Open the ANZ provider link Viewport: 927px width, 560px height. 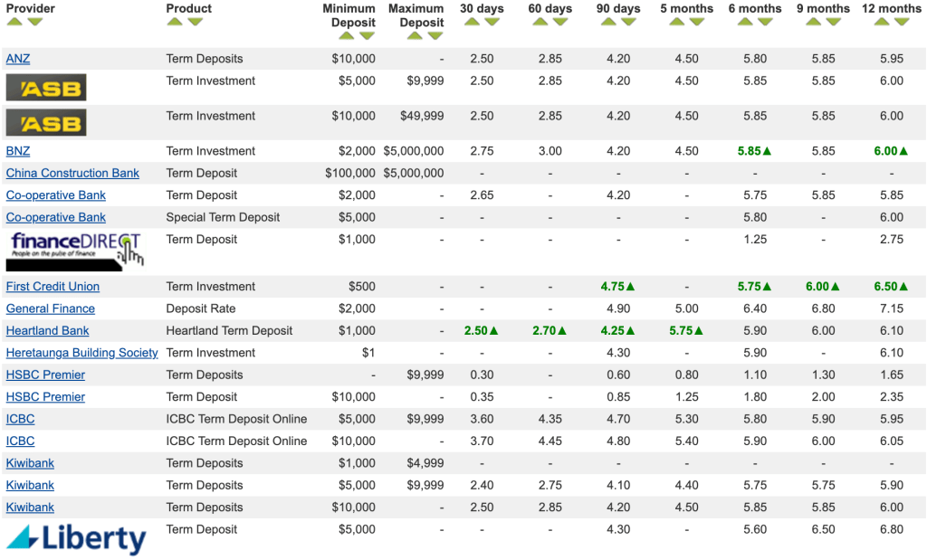tap(18, 59)
